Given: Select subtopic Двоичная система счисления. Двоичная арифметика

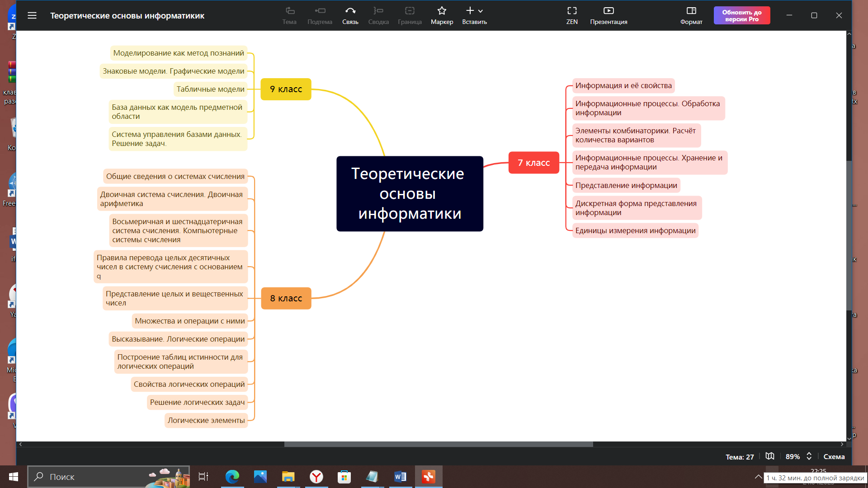Looking at the screenshot, I should click(x=172, y=199).
